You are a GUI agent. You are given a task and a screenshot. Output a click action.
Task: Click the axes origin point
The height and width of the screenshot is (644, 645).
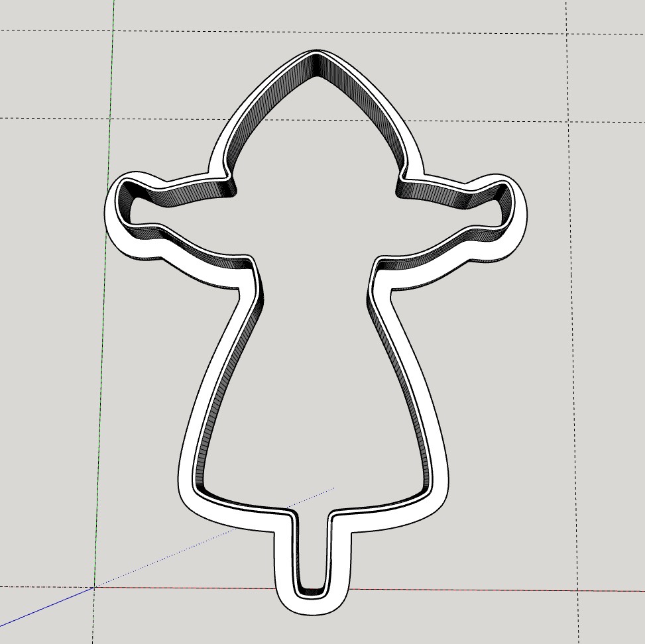coord(94,588)
